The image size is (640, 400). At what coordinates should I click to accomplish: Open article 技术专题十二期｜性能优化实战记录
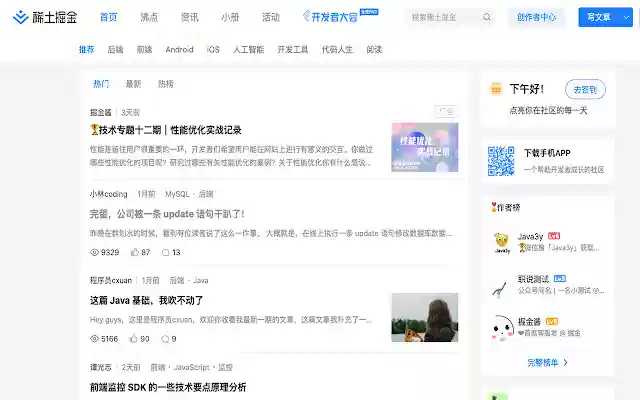166,130
